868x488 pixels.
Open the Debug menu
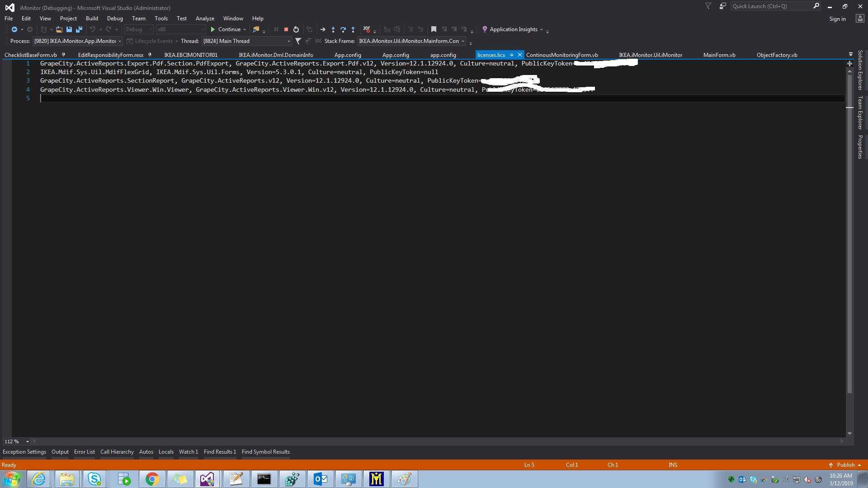[x=115, y=19]
